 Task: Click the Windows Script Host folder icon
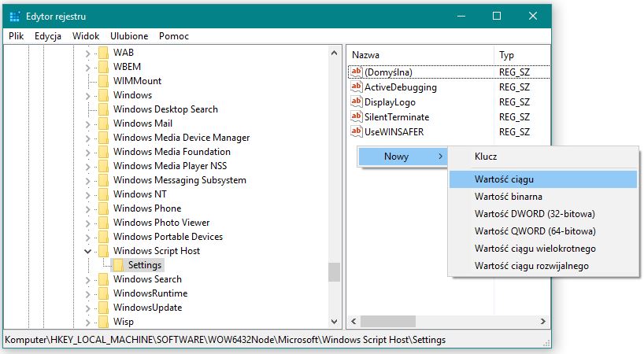pos(103,251)
